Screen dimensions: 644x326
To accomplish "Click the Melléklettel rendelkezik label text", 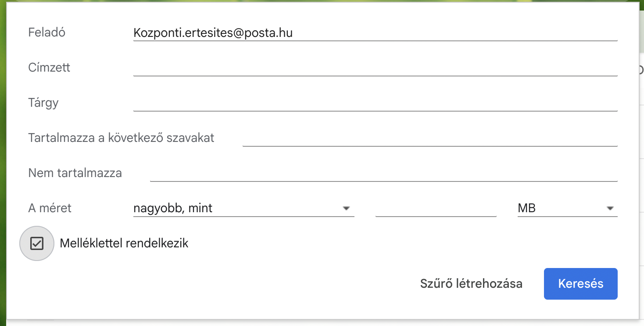I will [124, 243].
